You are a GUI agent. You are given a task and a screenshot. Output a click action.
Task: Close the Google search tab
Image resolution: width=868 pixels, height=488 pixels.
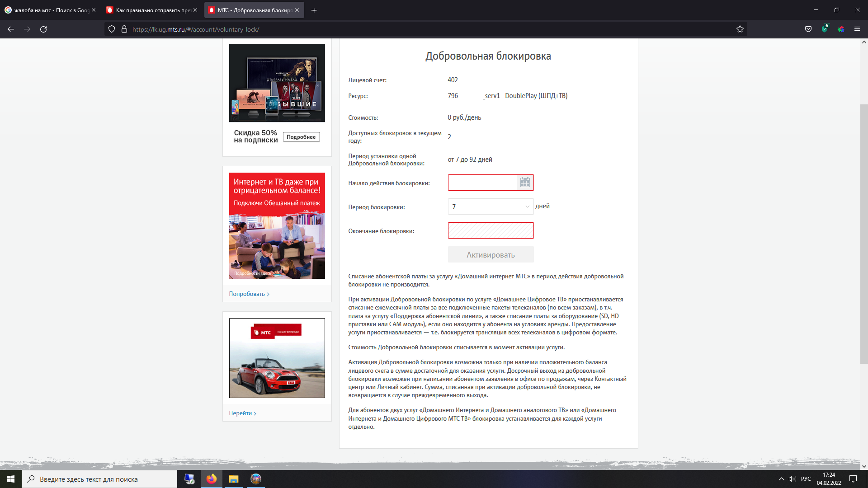94,10
